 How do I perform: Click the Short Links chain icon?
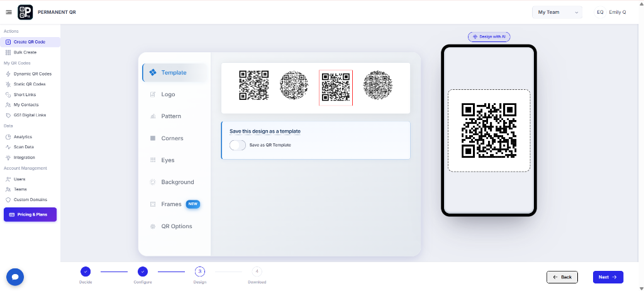point(8,94)
